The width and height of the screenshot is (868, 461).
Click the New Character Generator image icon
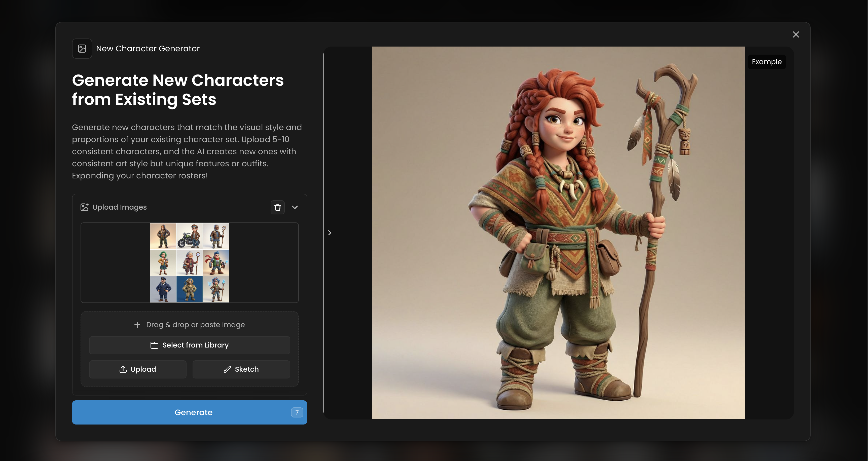pos(82,49)
